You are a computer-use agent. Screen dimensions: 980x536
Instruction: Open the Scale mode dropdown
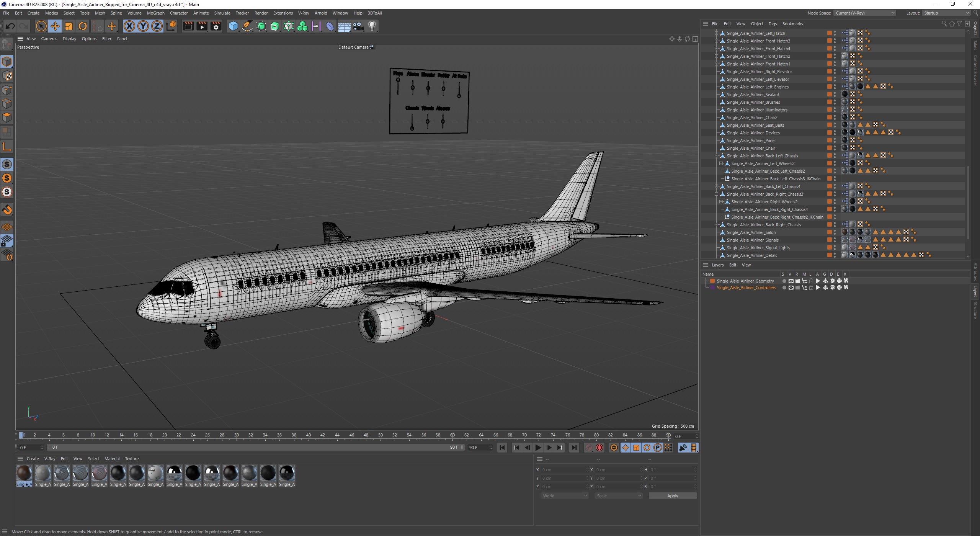pos(618,496)
